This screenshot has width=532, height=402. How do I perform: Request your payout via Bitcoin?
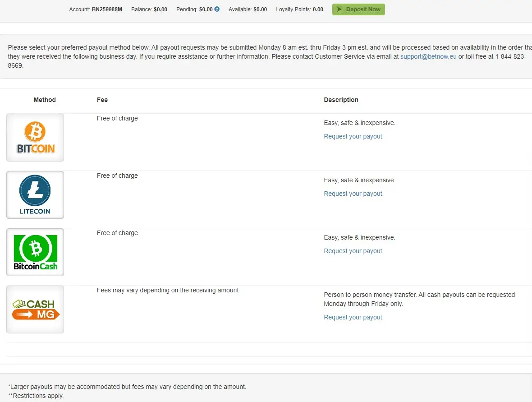pyautogui.click(x=353, y=136)
